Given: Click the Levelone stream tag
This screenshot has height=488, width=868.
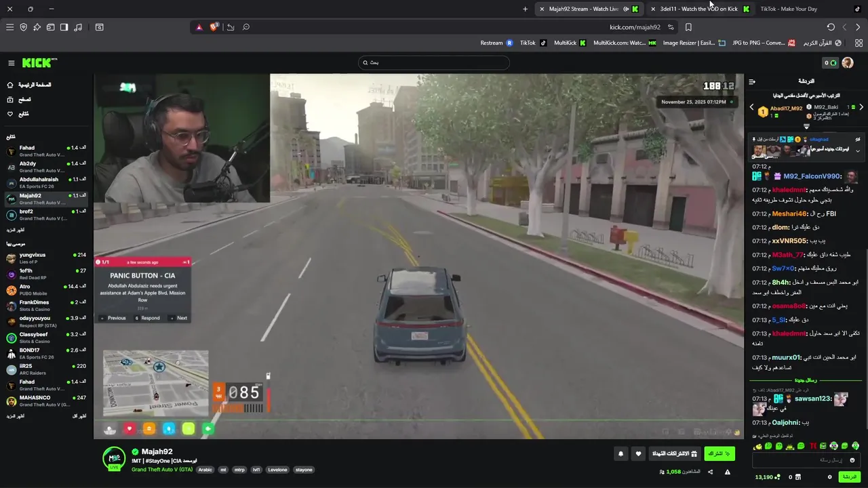Looking at the screenshot, I should (277, 470).
